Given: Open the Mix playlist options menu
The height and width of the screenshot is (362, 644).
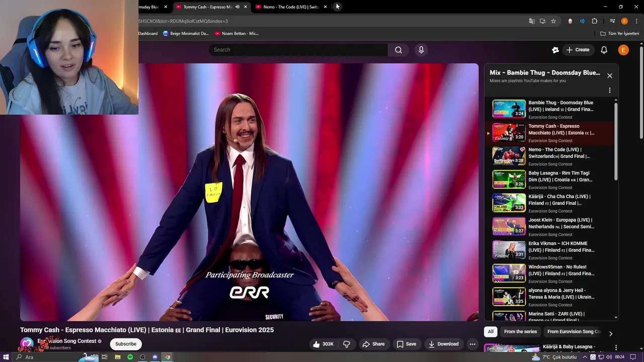Looking at the screenshot, I should pyautogui.click(x=609, y=90).
